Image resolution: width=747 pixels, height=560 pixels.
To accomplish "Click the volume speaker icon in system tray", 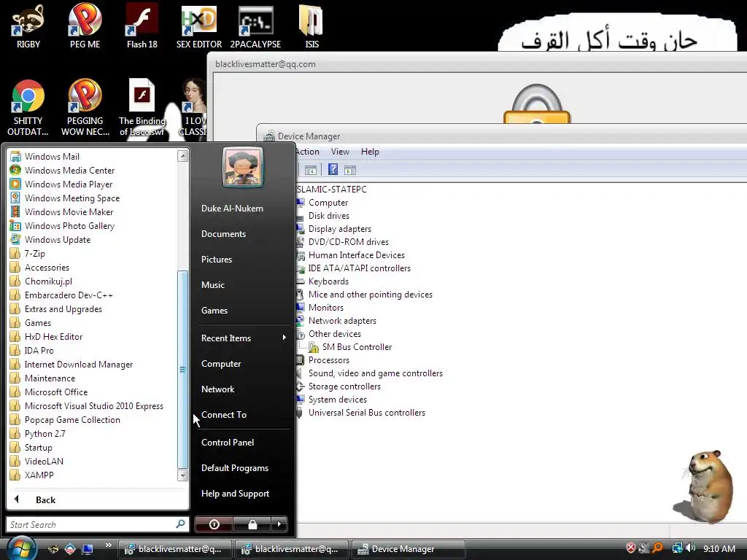I will pyautogui.click(x=691, y=548).
